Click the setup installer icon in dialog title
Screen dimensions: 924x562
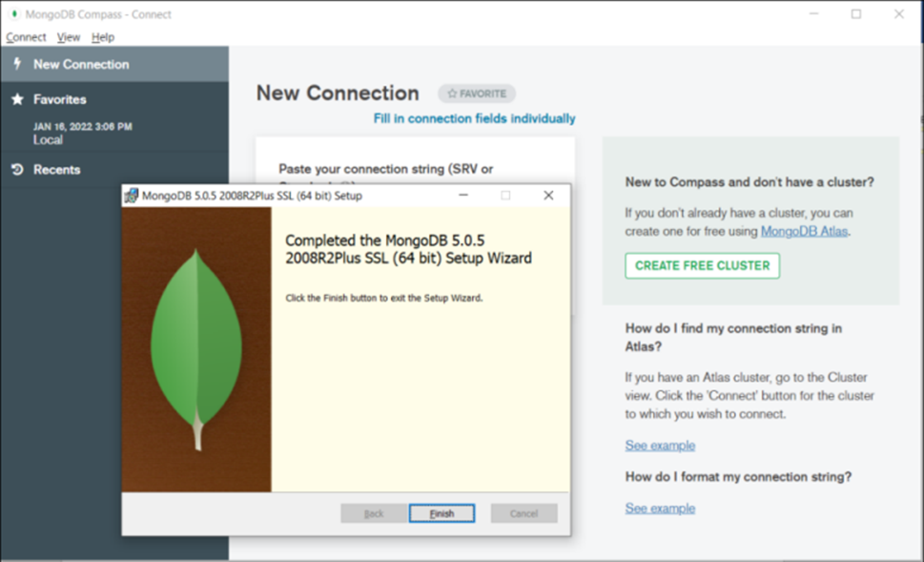[132, 196]
